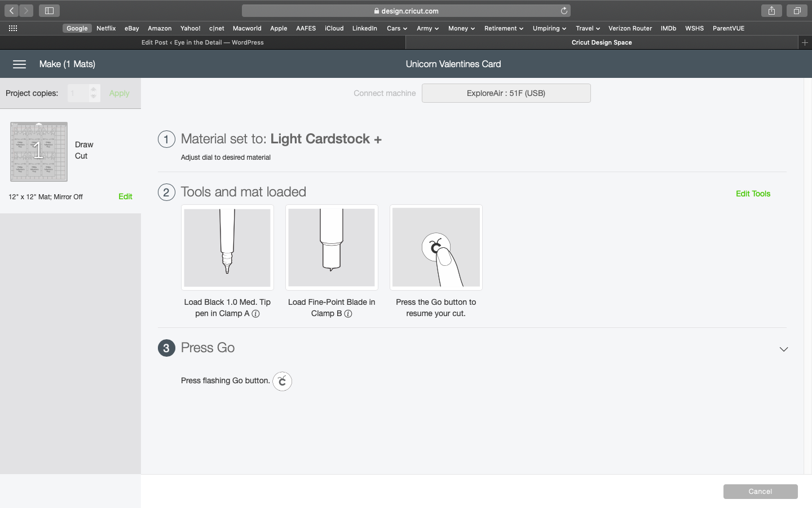This screenshot has height=508, width=812.
Task: Click the info icon next to Clamp A
Action: [255, 314]
